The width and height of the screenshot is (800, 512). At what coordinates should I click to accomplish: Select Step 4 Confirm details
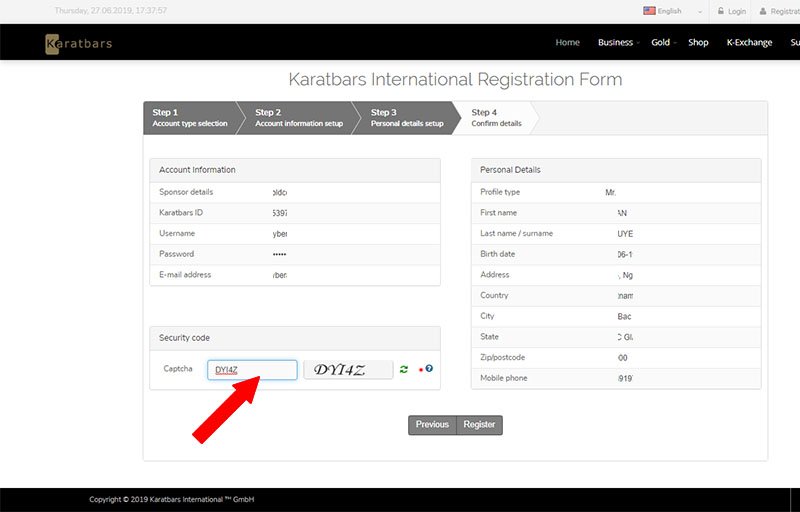click(x=496, y=118)
